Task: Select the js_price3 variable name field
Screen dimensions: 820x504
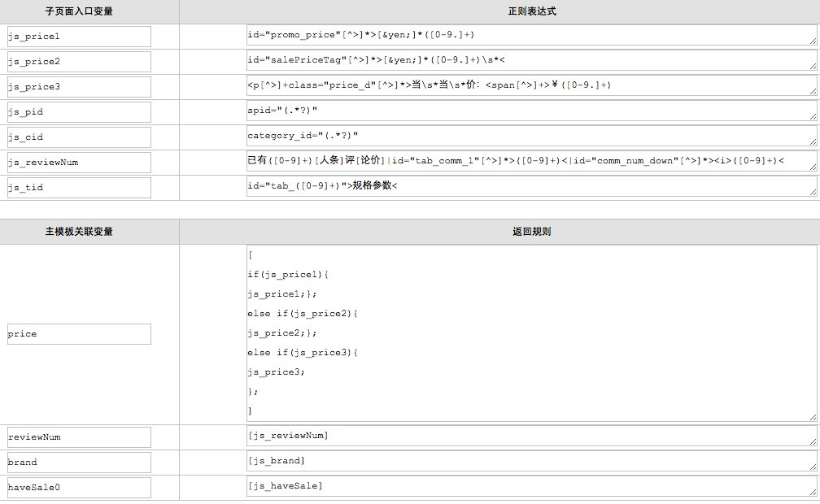Action: [x=79, y=87]
